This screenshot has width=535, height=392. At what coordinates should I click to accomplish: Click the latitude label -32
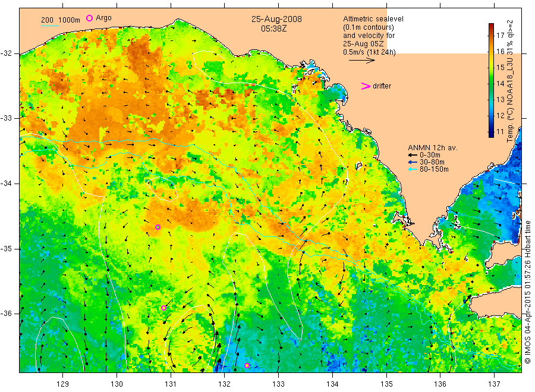click(x=6, y=53)
